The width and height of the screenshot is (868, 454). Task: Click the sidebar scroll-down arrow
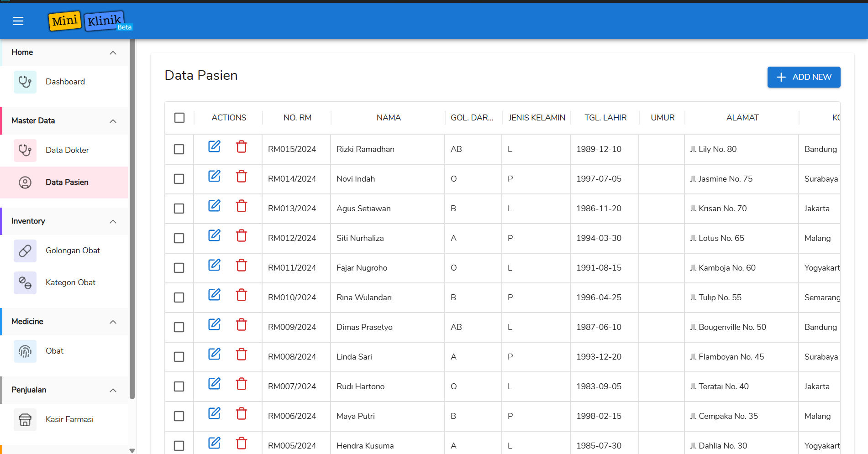132,450
